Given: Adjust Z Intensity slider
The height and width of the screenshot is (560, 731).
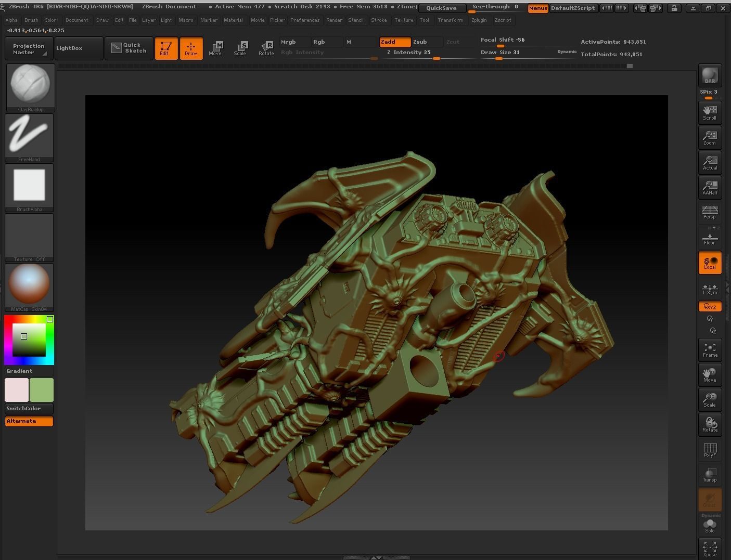Looking at the screenshot, I should pyautogui.click(x=428, y=54).
